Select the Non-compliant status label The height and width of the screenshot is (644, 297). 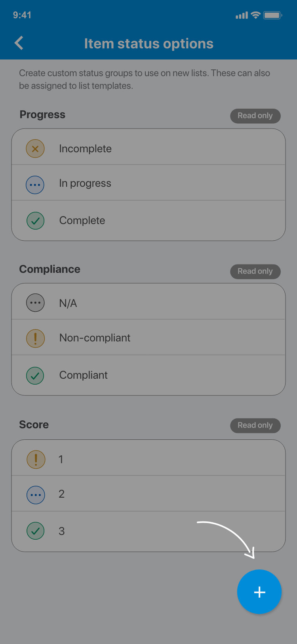tap(95, 338)
